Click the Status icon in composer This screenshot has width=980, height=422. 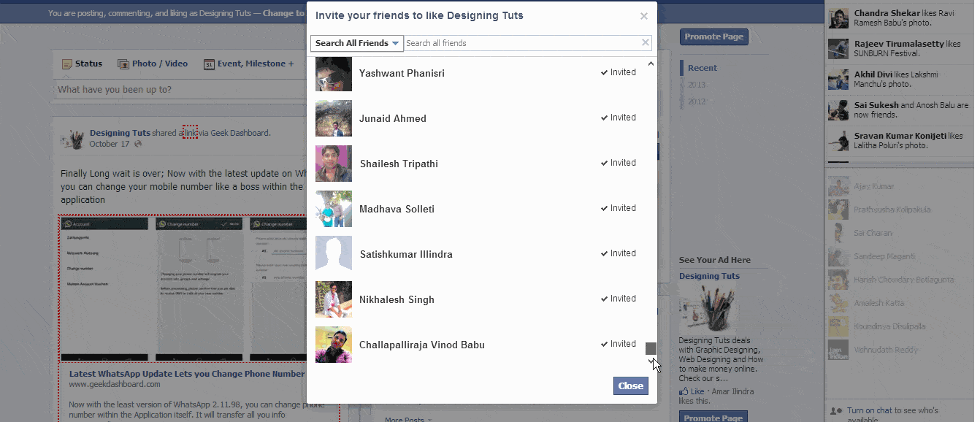67,64
